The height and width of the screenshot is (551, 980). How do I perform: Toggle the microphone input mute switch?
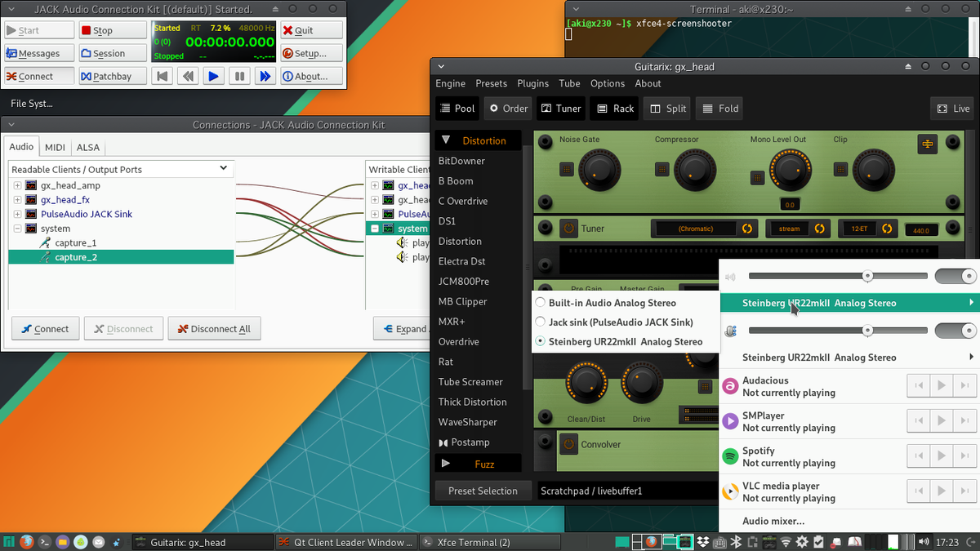pos(955,331)
